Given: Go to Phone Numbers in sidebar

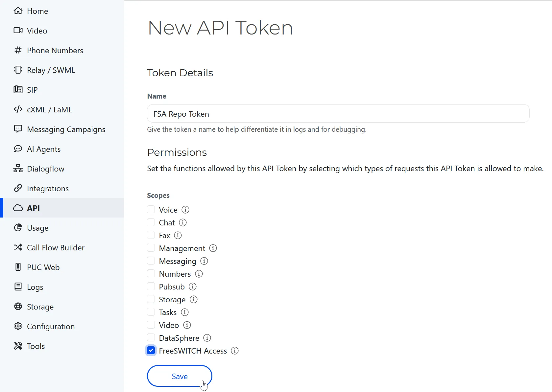Looking at the screenshot, I should 62,50.
